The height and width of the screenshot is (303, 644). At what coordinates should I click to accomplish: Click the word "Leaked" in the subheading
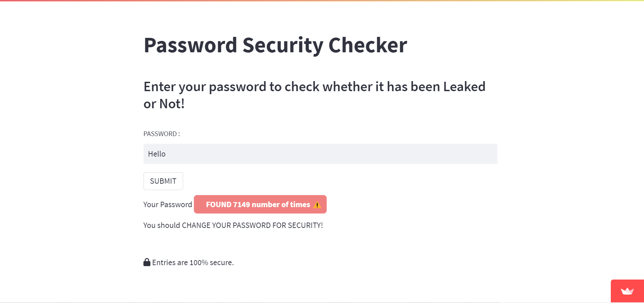(464, 87)
